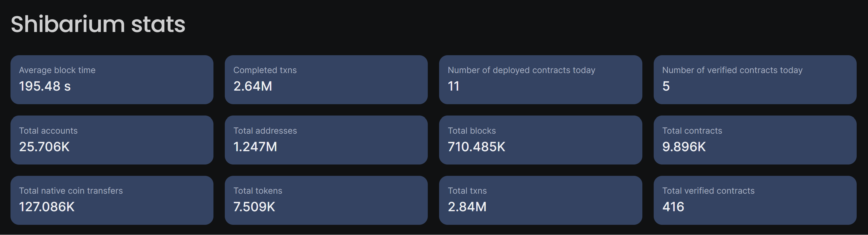This screenshot has width=868, height=235.
Task: Click the 'Total verified contracts' label
Action: [708, 191]
